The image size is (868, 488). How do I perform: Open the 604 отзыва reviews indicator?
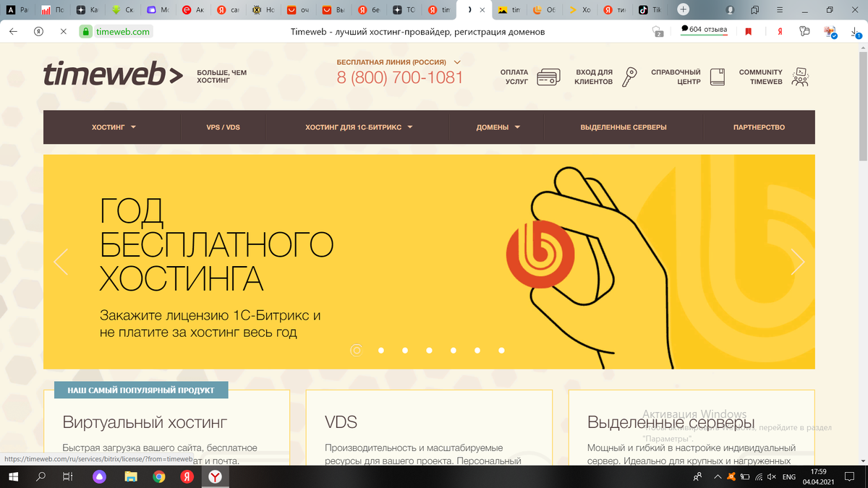(704, 29)
